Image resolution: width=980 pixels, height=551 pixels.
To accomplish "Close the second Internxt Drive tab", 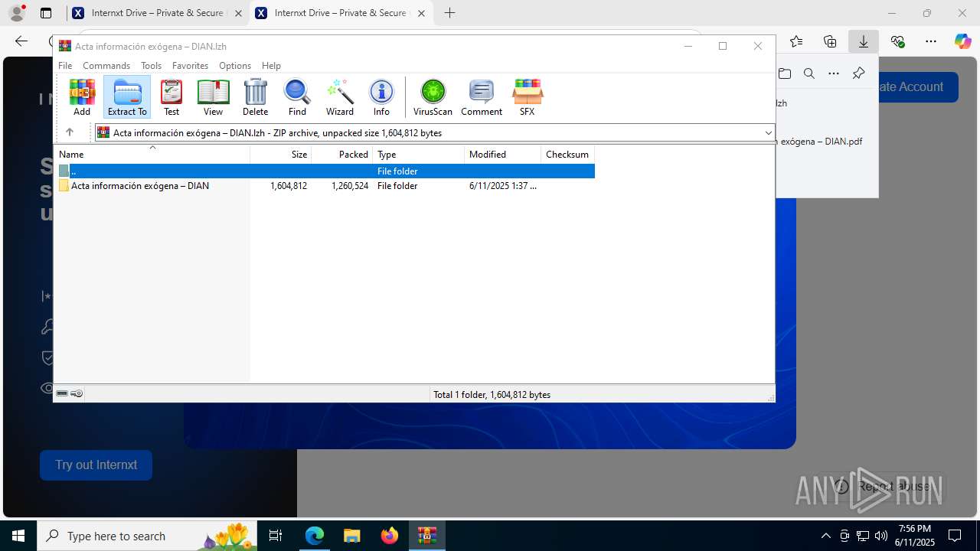I will (x=421, y=13).
